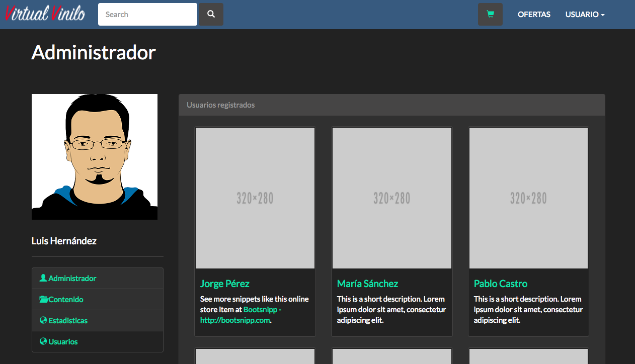Click the Virtual Vinilo logo
Viewport: 635px width, 364px height.
point(45,14)
